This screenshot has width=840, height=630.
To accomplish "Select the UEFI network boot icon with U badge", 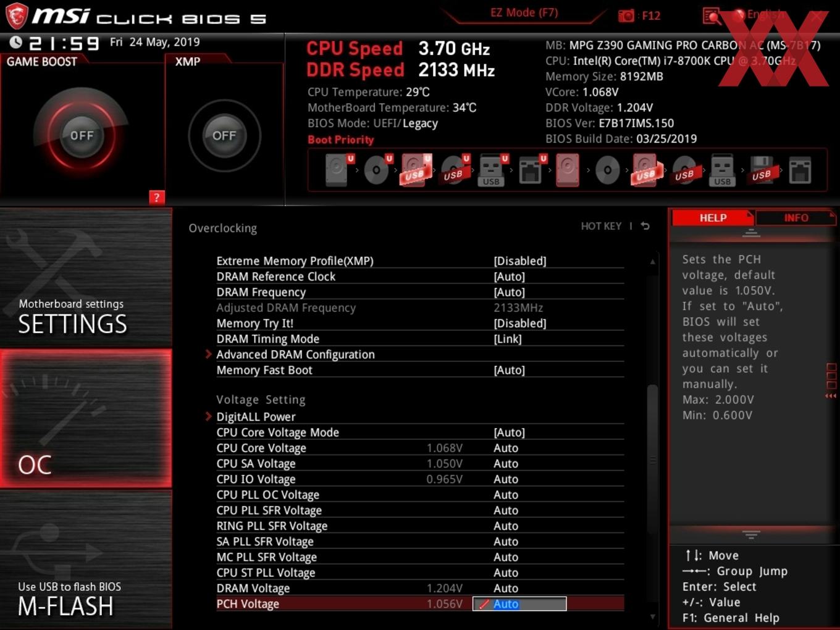I will coord(531,170).
